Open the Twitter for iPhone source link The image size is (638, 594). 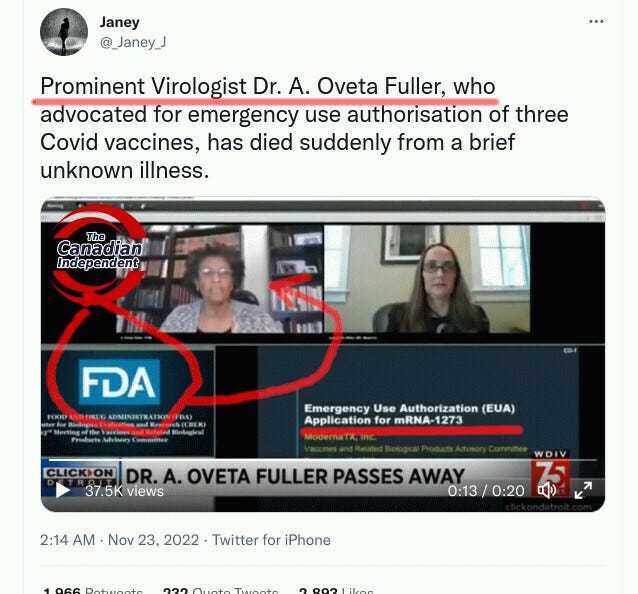(x=271, y=540)
